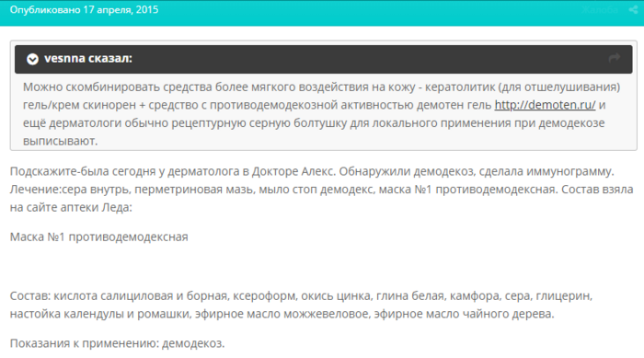Collapse the vesnna quote with the chevron
The width and height of the screenshot is (644, 358).
tap(32, 59)
